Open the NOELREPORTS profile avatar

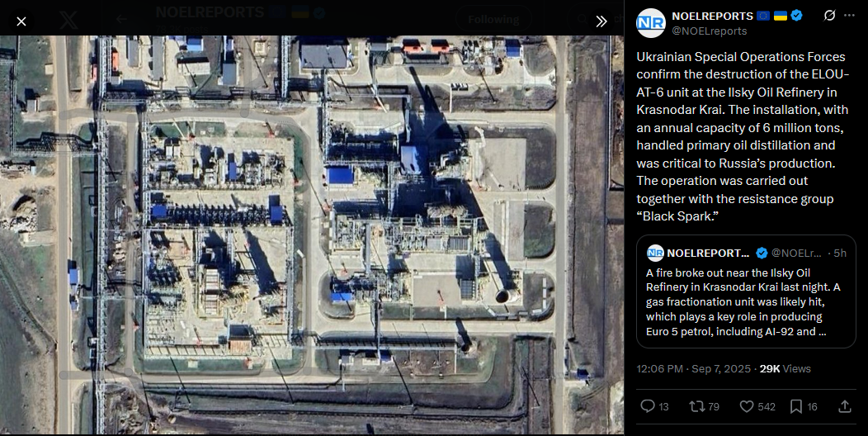click(650, 23)
